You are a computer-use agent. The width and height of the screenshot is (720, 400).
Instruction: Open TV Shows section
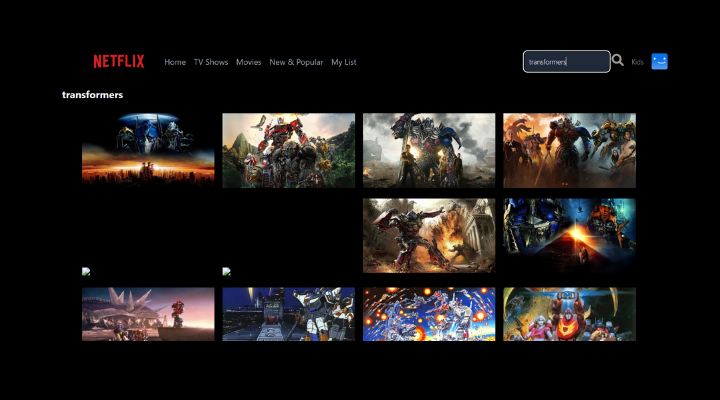[211, 62]
